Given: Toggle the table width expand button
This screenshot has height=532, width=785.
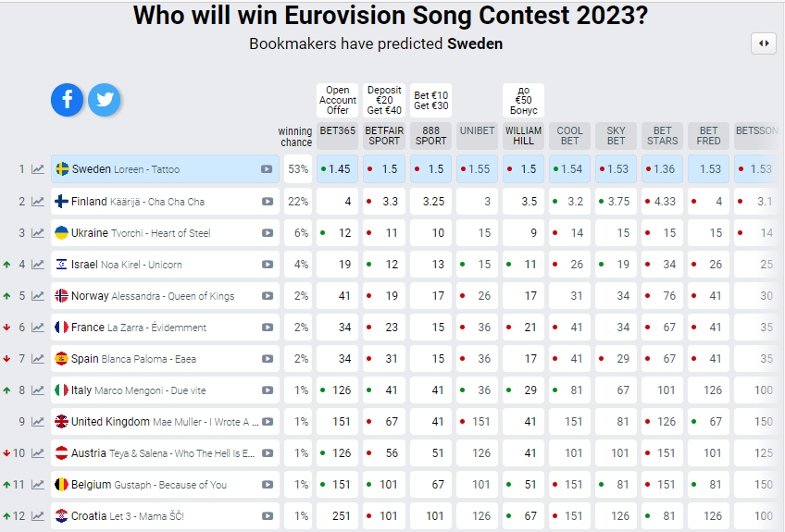Looking at the screenshot, I should [764, 43].
